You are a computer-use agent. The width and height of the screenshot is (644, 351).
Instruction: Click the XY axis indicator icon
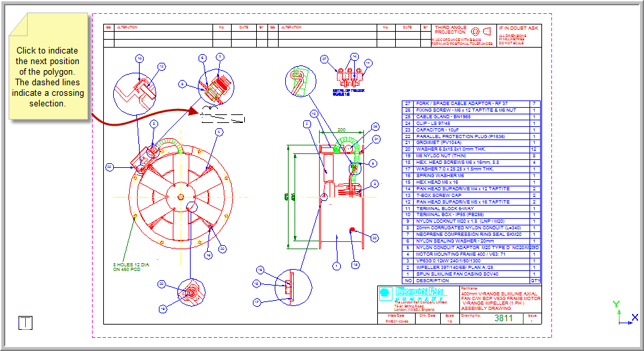click(x=623, y=315)
